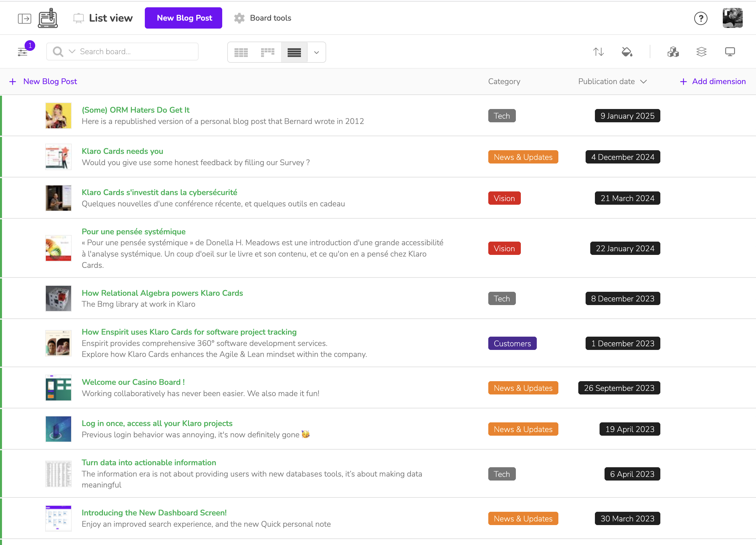This screenshot has width=756, height=545.
Task: Open the paint bucket color tool
Action: point(627,52)
